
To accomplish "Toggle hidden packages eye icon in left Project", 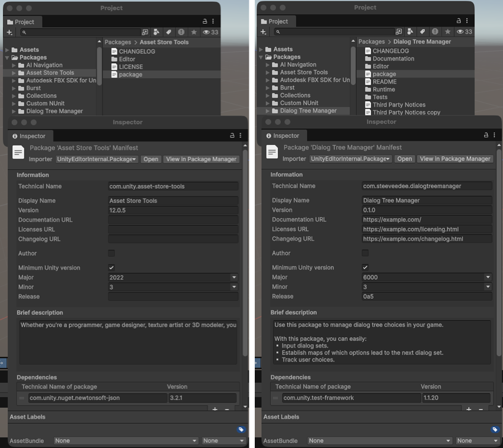I will (x=210, y=32).
